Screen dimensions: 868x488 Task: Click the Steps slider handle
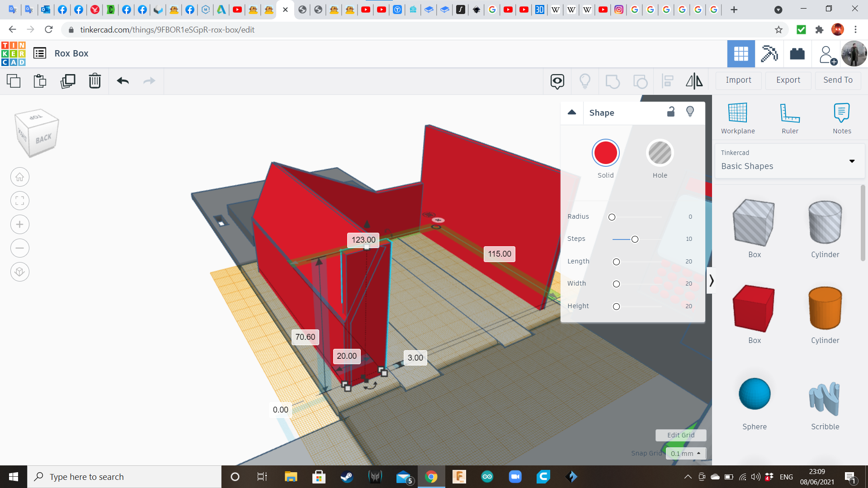coord(635,239)
